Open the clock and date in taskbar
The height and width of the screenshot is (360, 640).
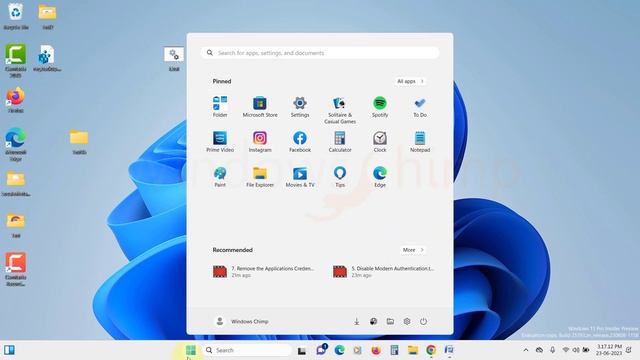609,350
